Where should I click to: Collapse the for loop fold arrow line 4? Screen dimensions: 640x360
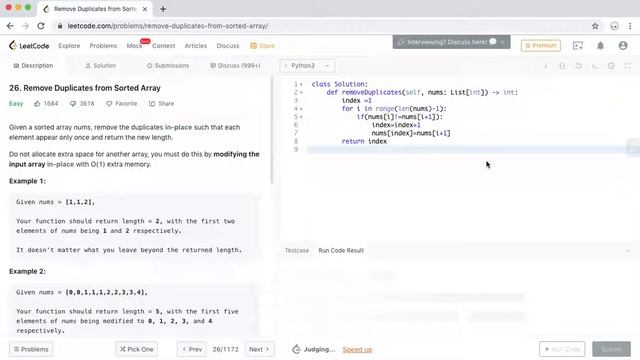(301, 109)
